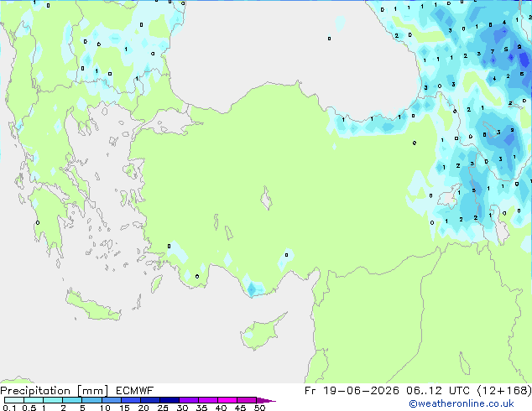Click the Peloponnese '0' precipitation value
Image resolution: width=532 pixels, height=411 pixels.
pyautogui.click(x=38, y=223)
